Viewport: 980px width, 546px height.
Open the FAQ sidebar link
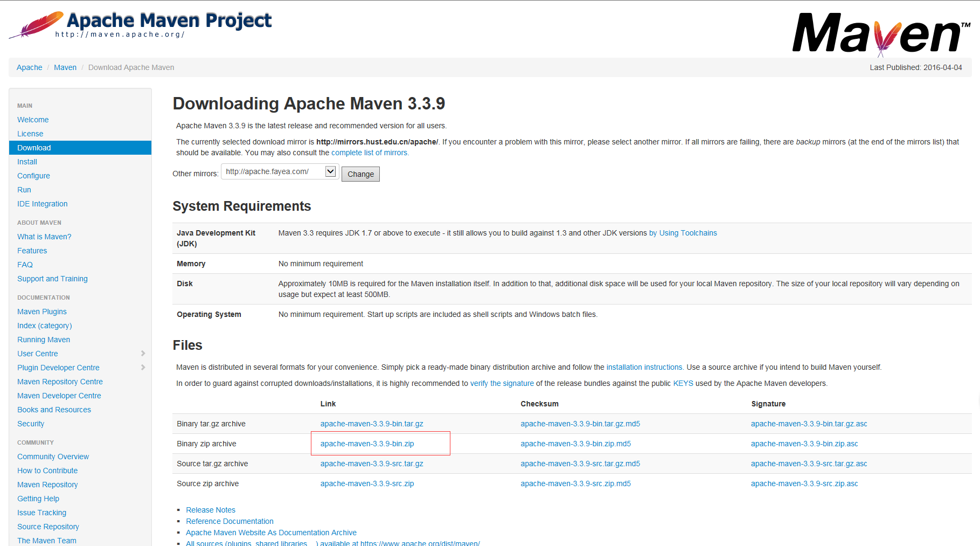coord(25,265)
